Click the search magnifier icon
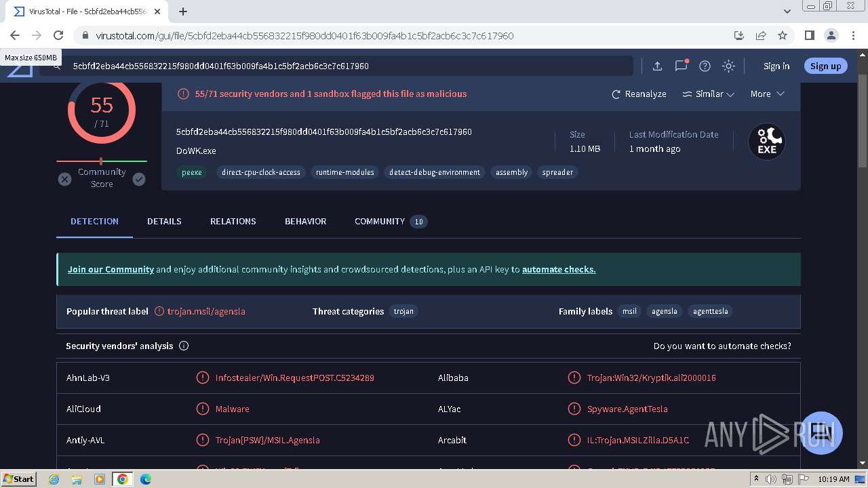This screenshot has width=868, height=488. 58,66
